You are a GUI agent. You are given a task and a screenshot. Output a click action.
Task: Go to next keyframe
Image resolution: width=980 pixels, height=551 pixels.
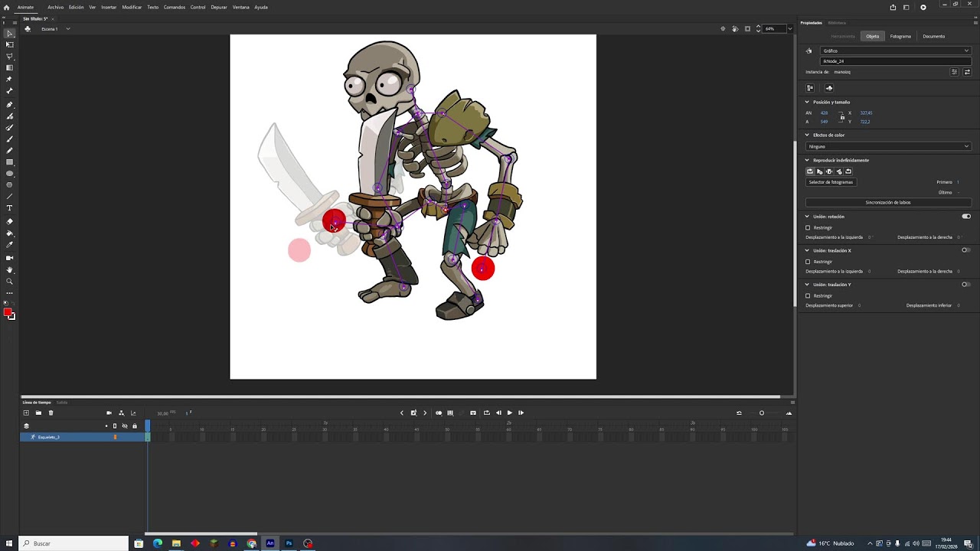tap(425, 413)
